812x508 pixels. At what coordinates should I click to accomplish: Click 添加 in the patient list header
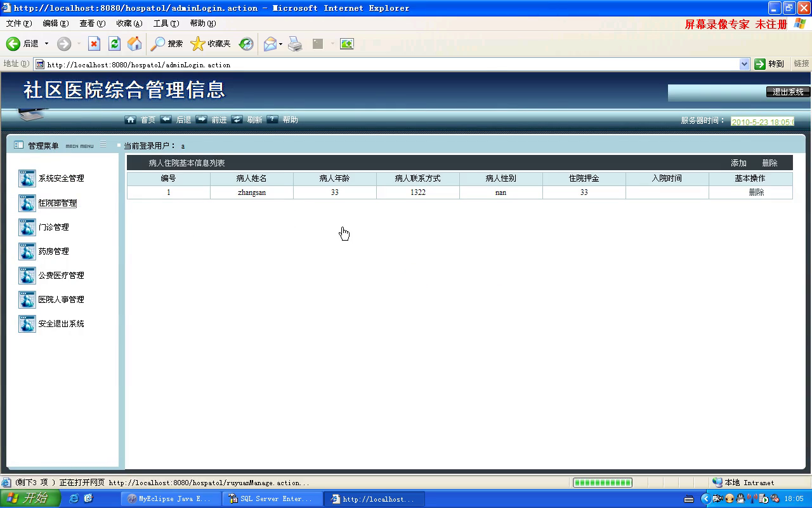click(x=738, y=163)
